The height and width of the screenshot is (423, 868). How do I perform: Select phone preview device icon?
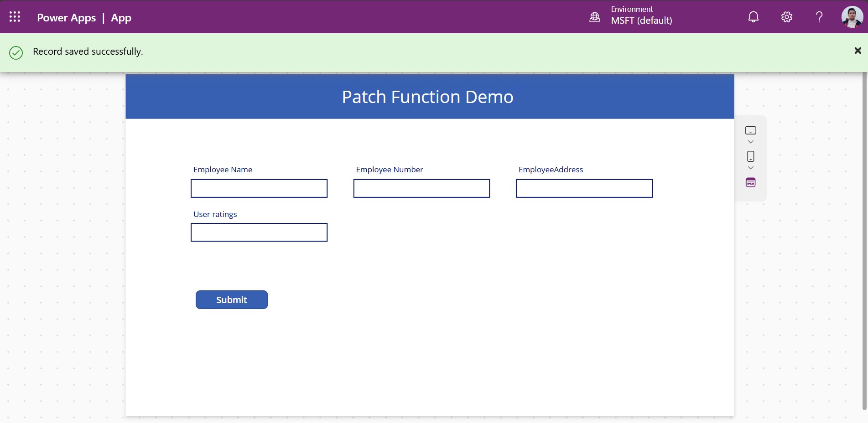(751, 156)
